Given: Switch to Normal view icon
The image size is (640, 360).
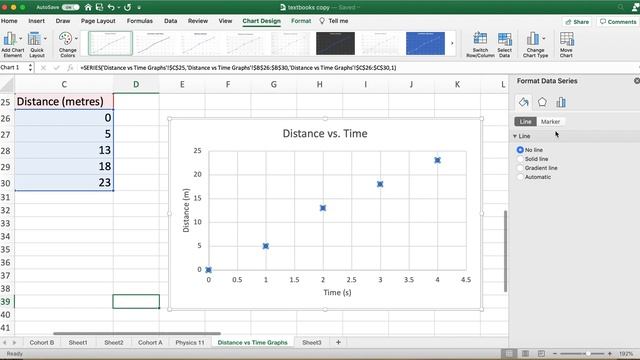Looking at the screenshot, I should [x=509, y=353].
